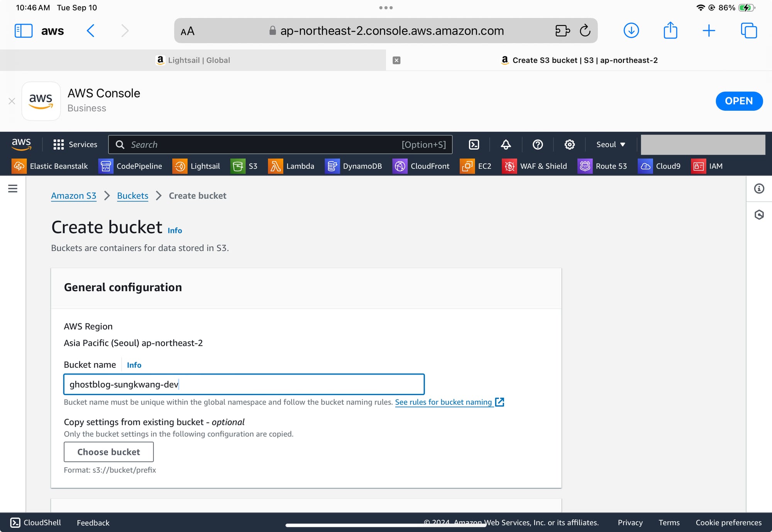Open the console settings gear
Screen dimensions: 772x532
[x=570, y=145]
